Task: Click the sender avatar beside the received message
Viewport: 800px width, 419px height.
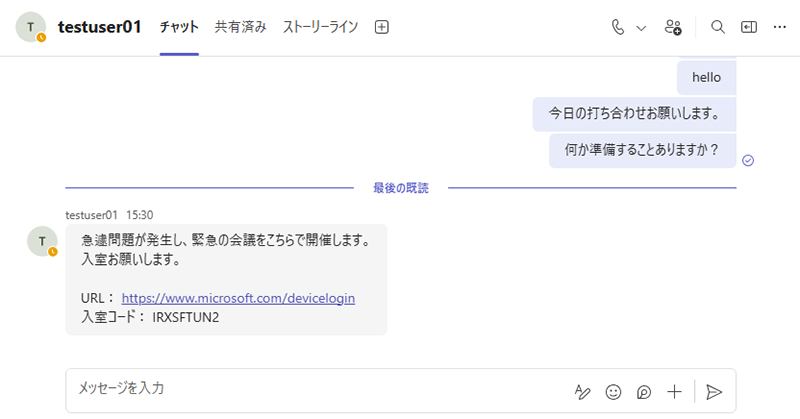Action: (41, 241)
